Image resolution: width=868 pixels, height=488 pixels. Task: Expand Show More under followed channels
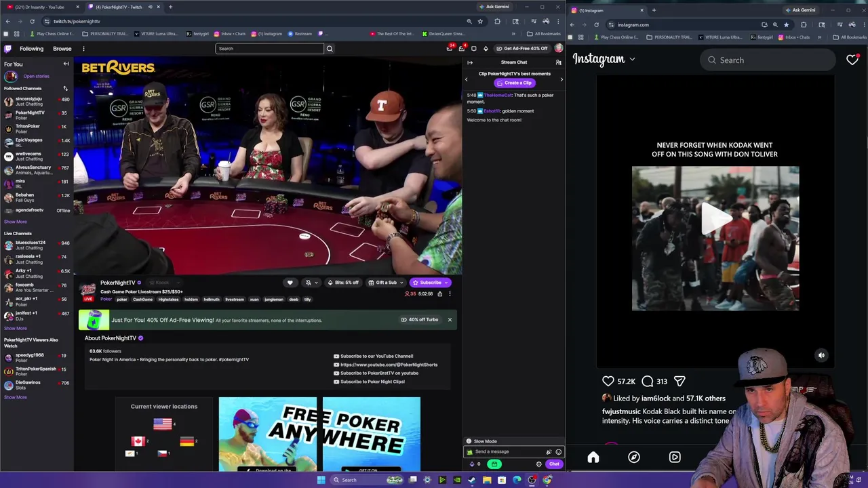click(x=16, y=222)
